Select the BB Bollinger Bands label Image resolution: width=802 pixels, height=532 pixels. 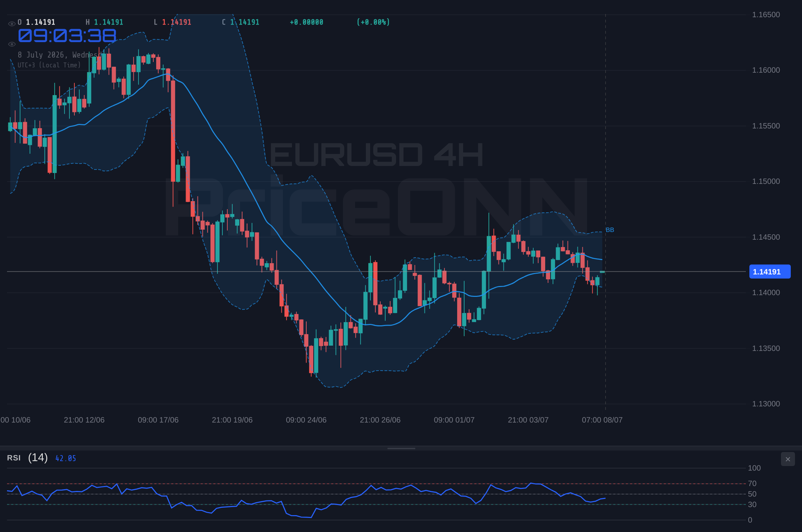[610, 230]
